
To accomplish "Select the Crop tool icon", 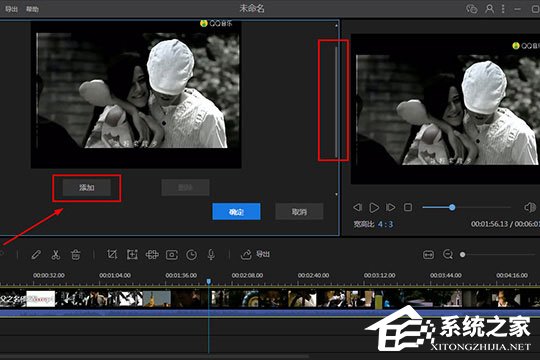I will pyautogui.click(x=112, y=255).
